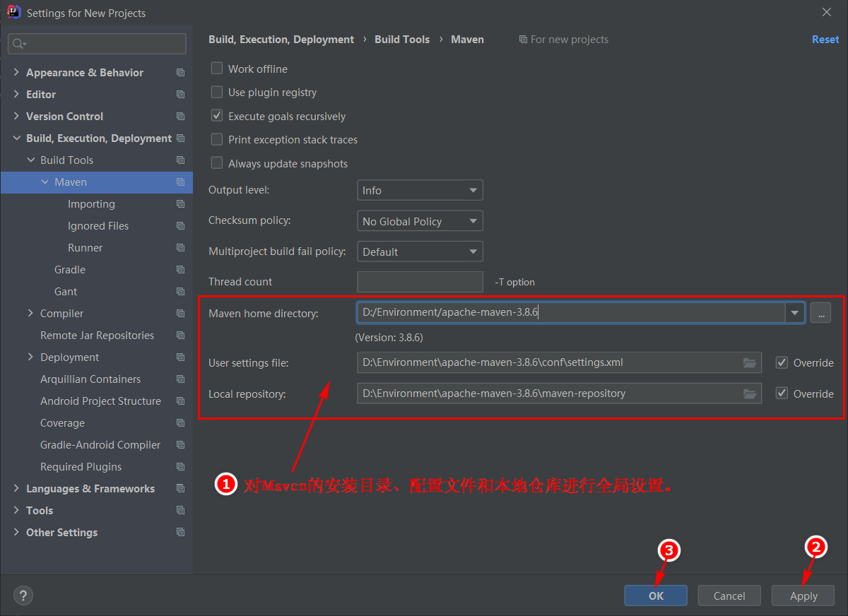Click the Apply button
This screenshot has height=616, width=848.
(x=803, y=596)
